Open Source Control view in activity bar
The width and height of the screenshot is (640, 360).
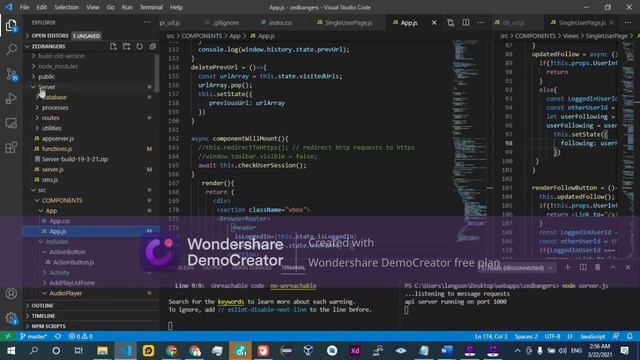coord(11,74)
